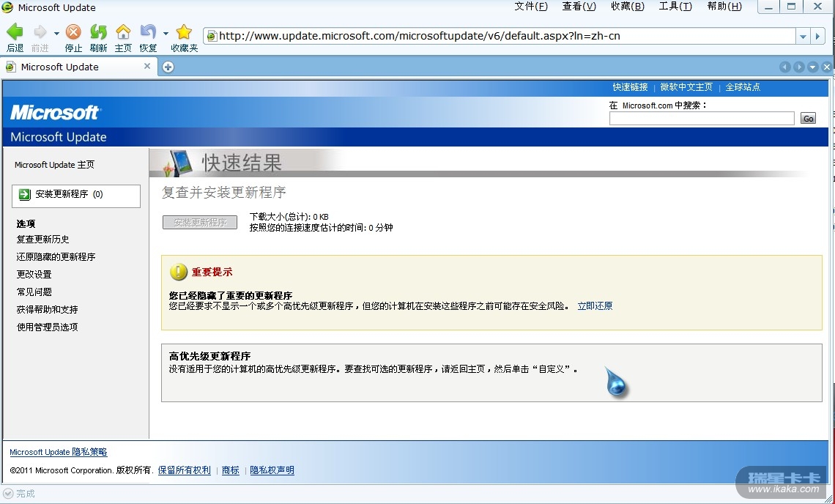Click the 完成 status bar icon
835x504 pixels.
pyautogui.click(x=8, y=494)
